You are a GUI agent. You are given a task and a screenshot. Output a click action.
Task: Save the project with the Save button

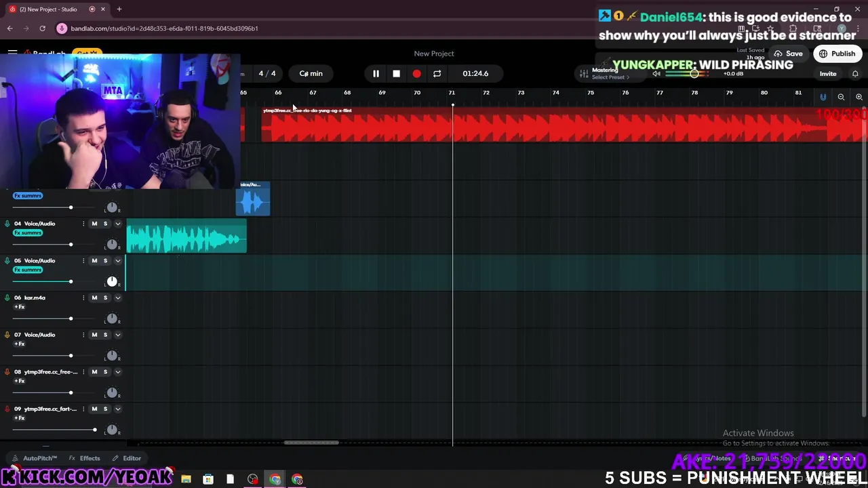click(x=788, y=54)
